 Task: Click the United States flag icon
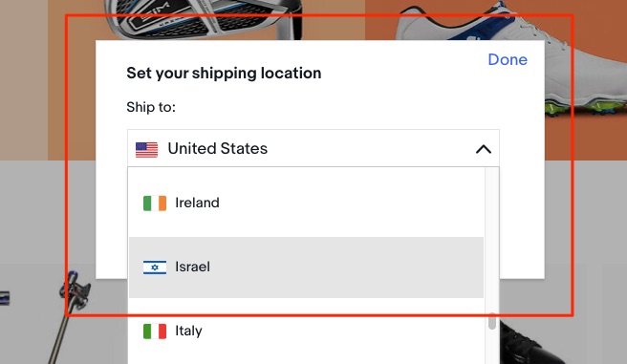(147, 149)
